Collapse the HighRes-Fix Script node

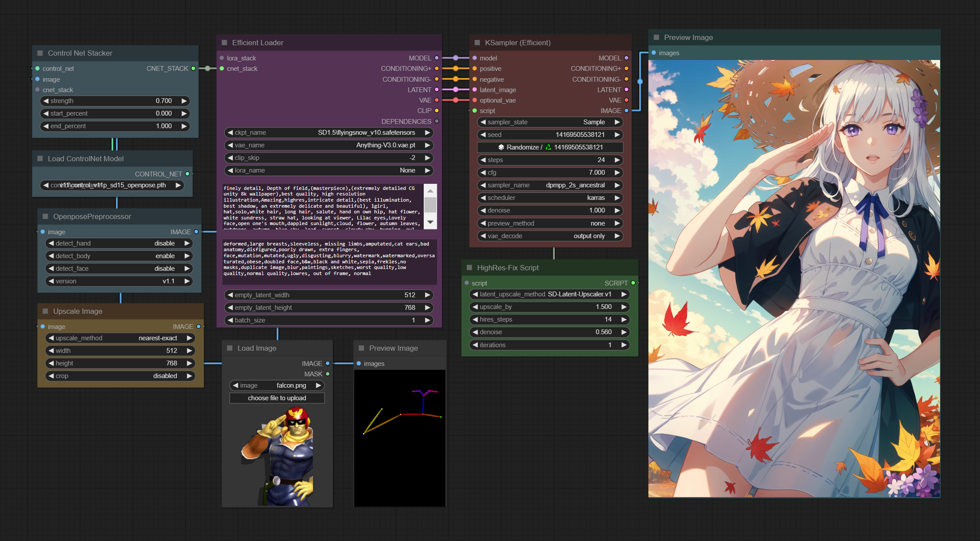coord(469,268)
